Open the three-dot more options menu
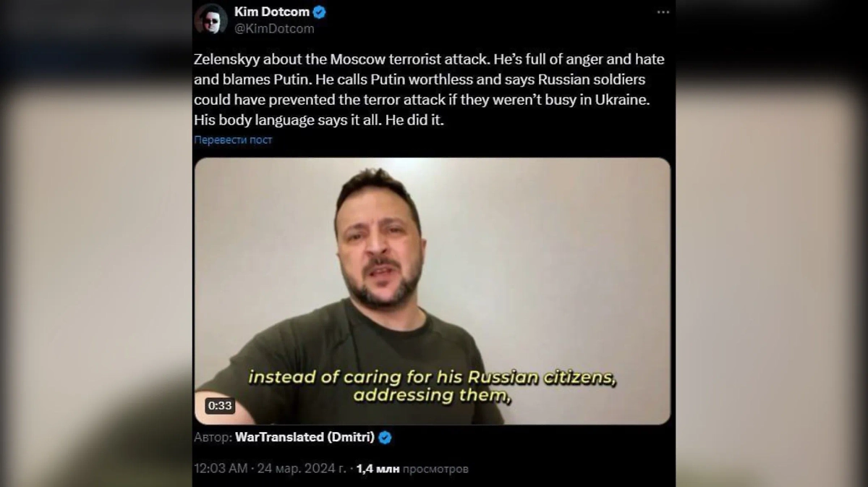 tap(663, 12)
